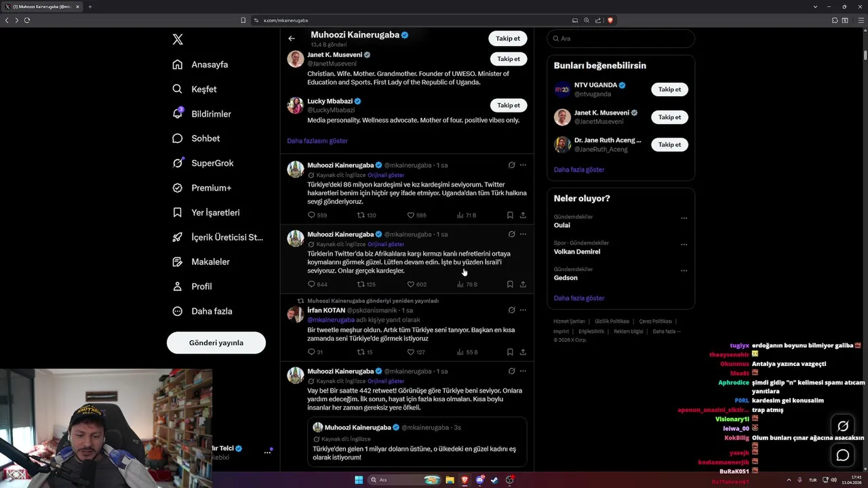Screen dimensions: 868x488
Task: Open Grok icon on 'Türkiye'deki 86 milyon' post
Action: click(x=511, y=165)
